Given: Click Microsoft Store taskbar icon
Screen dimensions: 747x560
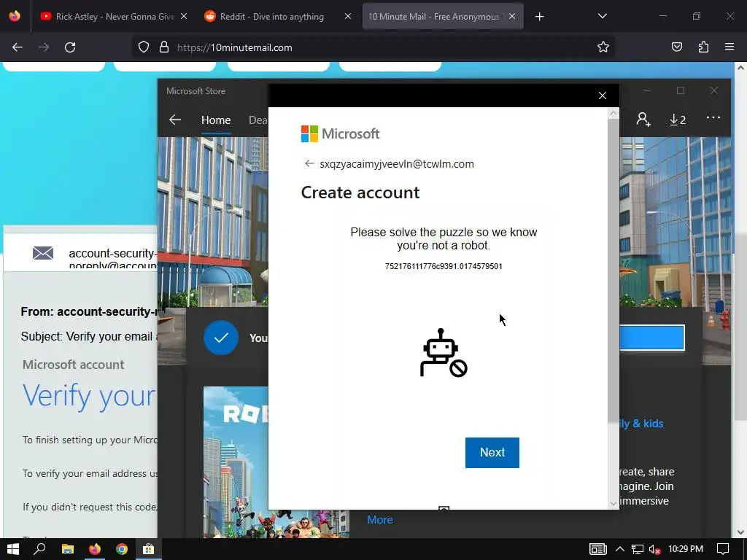Looking at the screenshot, I should [x=148, y=549].
